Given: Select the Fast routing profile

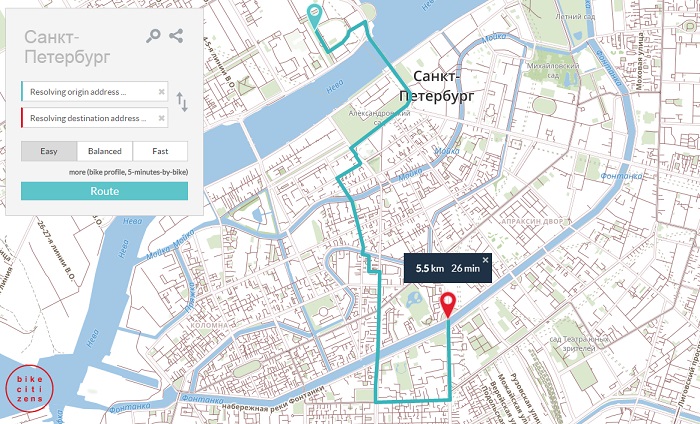Looking at the screenshot, I should click(x=160, y=151).
